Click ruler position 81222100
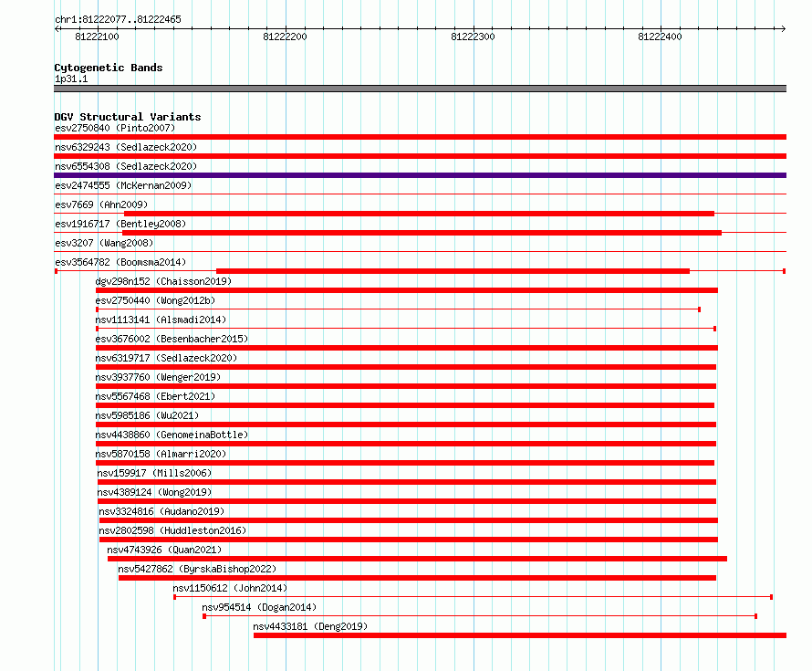Viewport: 812px width, 671px height. point(97,37)
